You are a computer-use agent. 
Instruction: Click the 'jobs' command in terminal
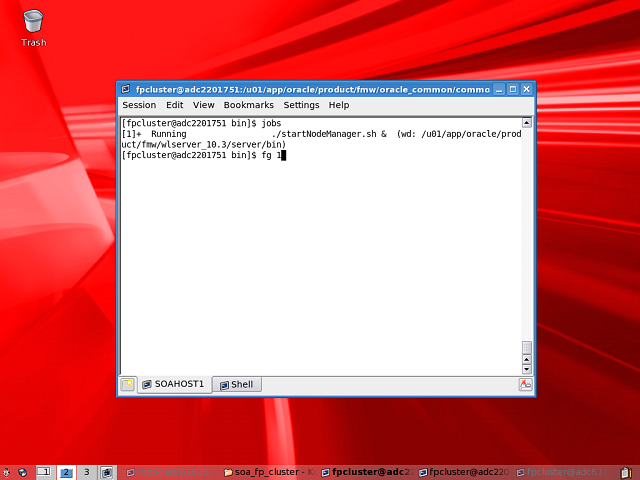pyautogui.click(x=271, y=123)
